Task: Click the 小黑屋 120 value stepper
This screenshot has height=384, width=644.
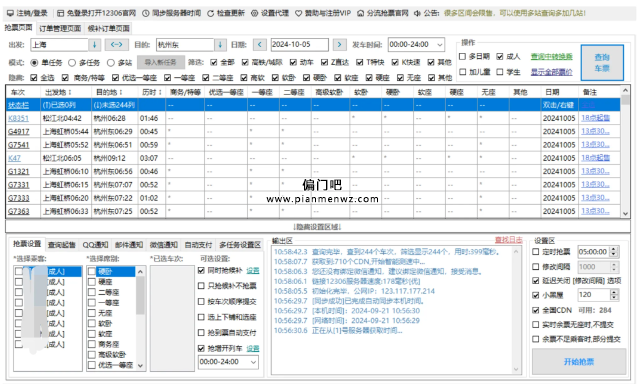Action: click(x=614, y=294)
